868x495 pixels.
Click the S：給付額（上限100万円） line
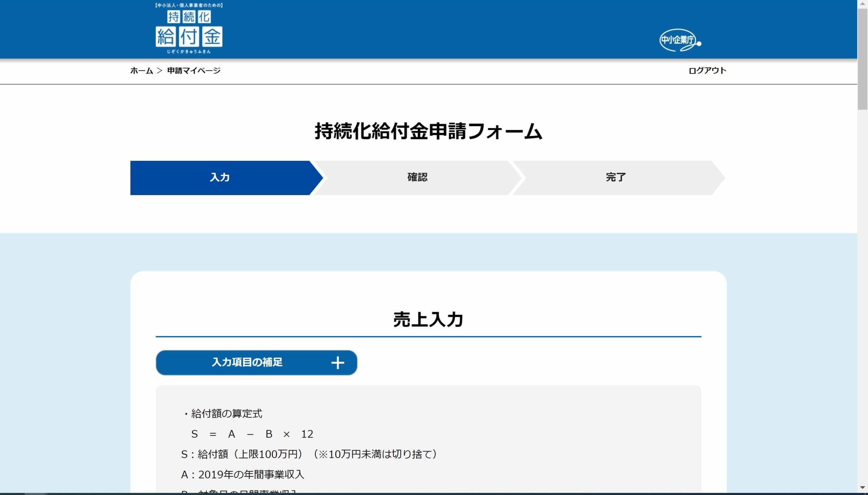pyautogui.click(x=310, y=454)
